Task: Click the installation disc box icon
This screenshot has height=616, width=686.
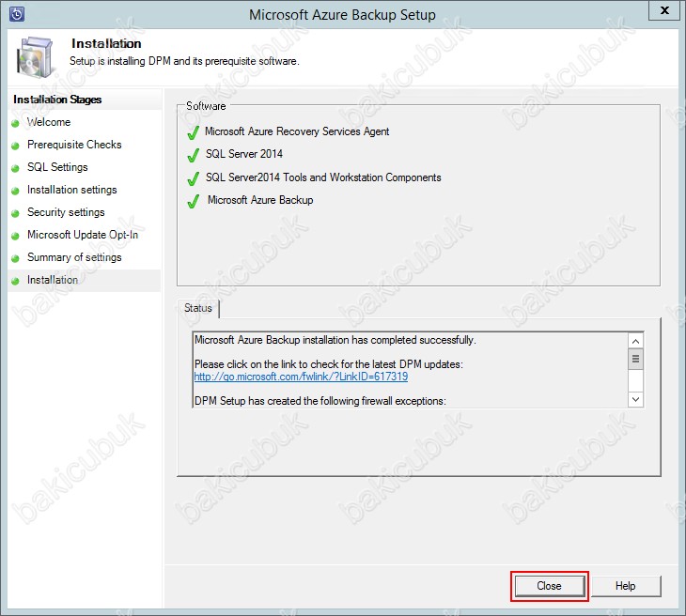Action: click(x=35, y=57)
